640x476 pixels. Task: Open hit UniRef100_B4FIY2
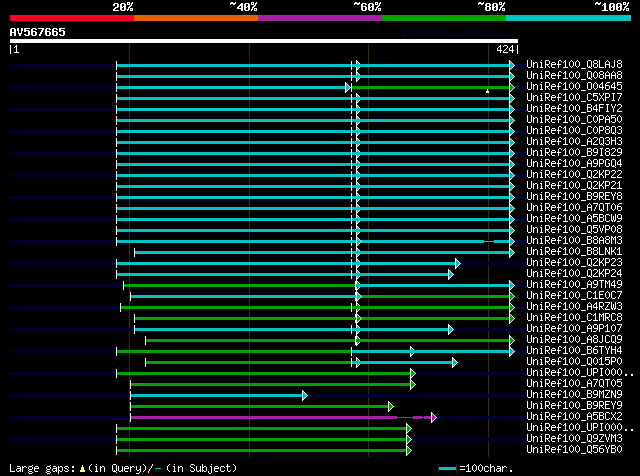pos(574,108)
